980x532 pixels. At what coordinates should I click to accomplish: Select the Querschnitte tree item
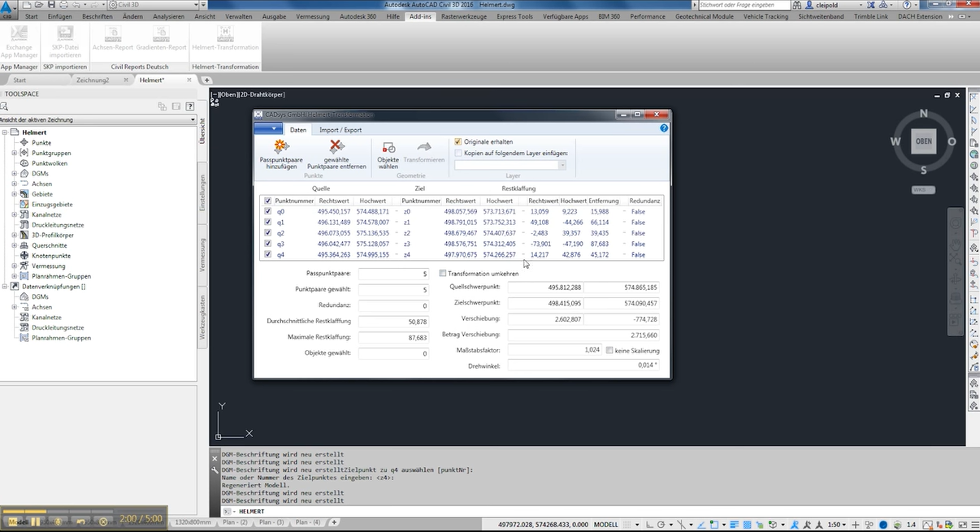[x=50, y=245]
